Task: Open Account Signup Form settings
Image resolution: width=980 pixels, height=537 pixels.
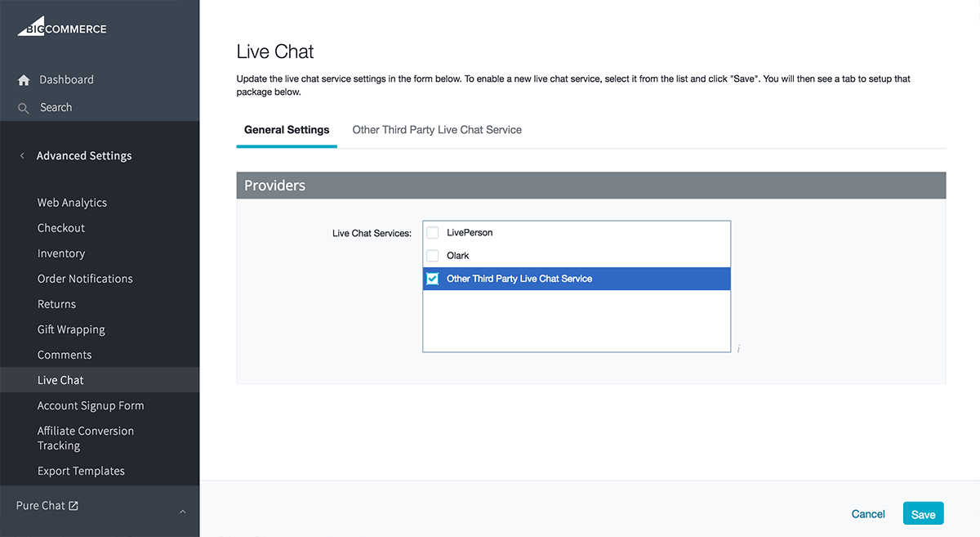Action: [x=91, y=405]
